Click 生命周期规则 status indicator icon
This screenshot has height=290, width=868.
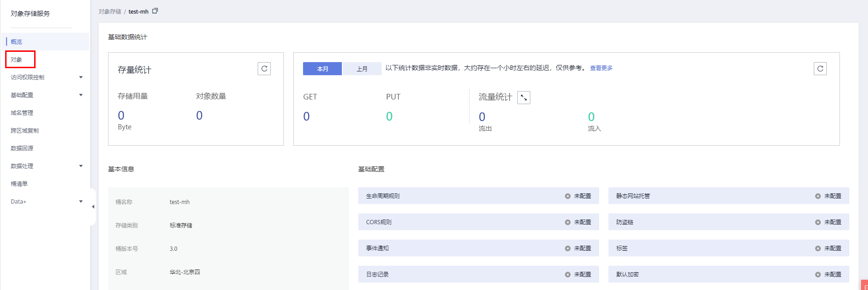(x=567, y=196)
